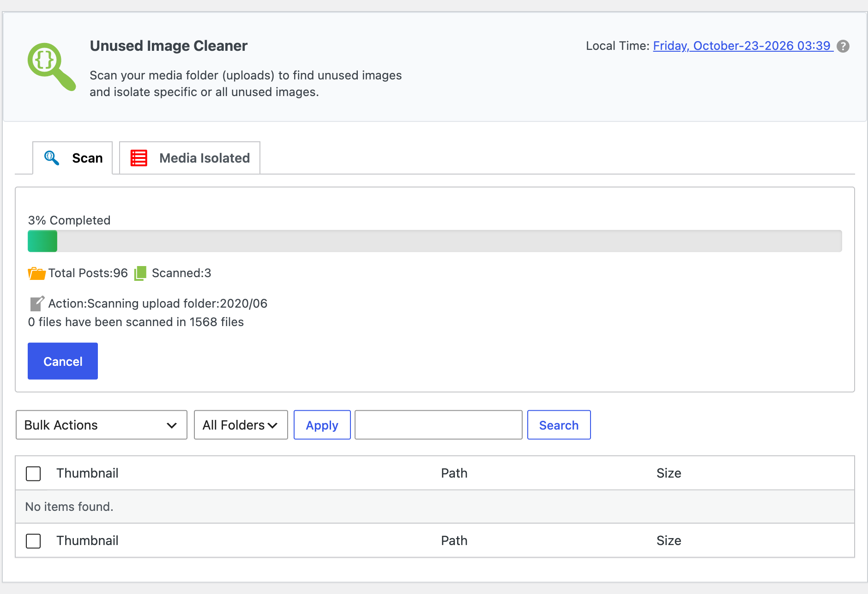Click 'Action:Scanning upload folder:2020/06' text
This screenshot has height=594, width=868.
click(158, 303)
